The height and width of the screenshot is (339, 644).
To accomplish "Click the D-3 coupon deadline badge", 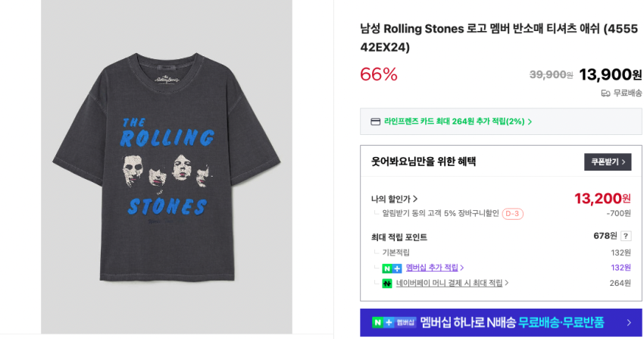I will 512,214.
